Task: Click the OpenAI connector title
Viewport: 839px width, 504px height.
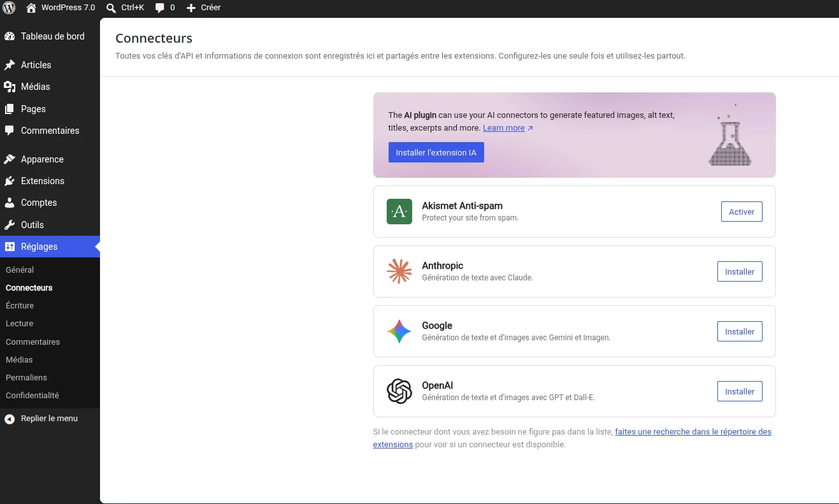Action: [x=438, y=385]
